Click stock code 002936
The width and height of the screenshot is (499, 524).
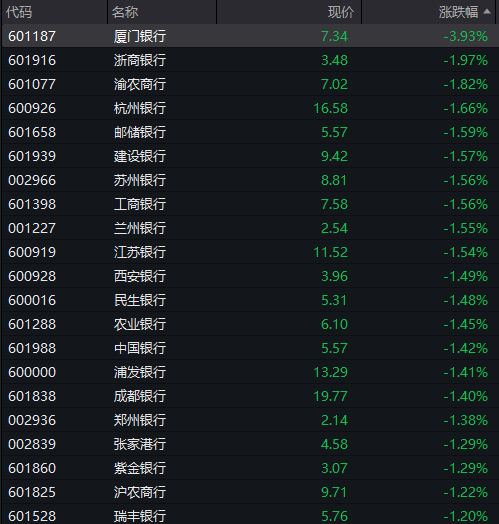point(32,420)
